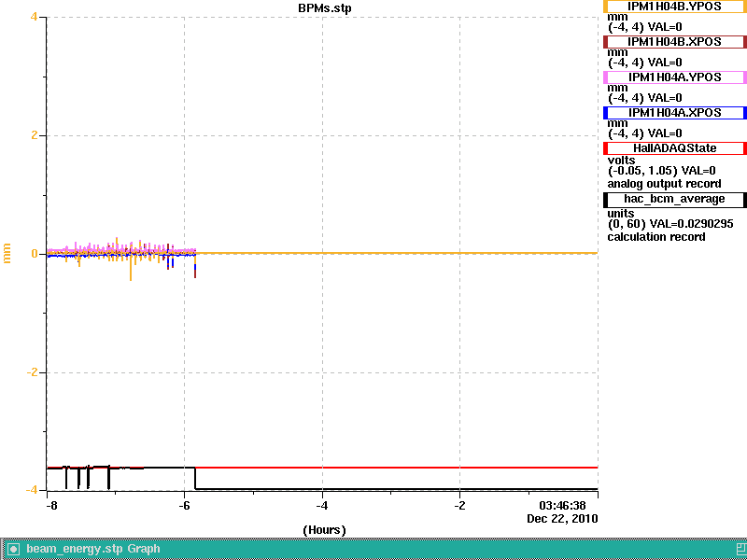The image size is (747, 560).
Task: Click the 2 y-axis tick label
Action: click(x=34, y=135)
